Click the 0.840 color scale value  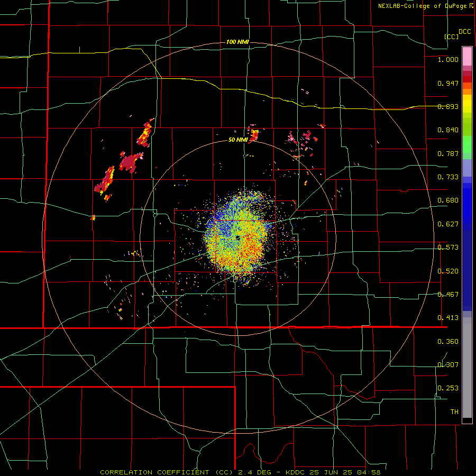click(448, 130)
